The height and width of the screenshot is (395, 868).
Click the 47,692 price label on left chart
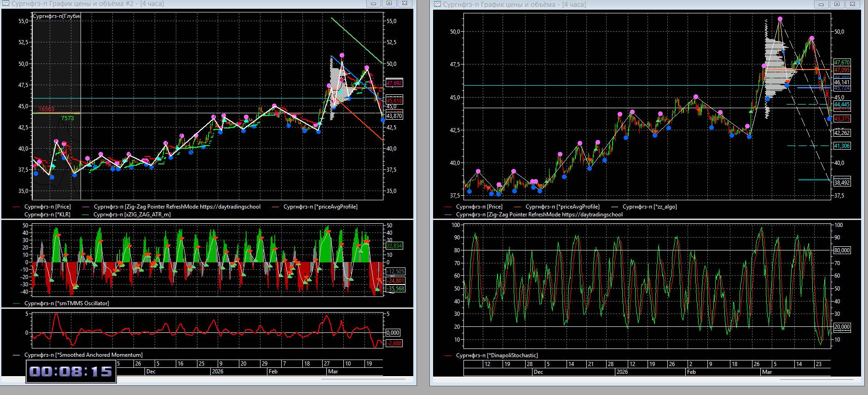coord(394,83)
